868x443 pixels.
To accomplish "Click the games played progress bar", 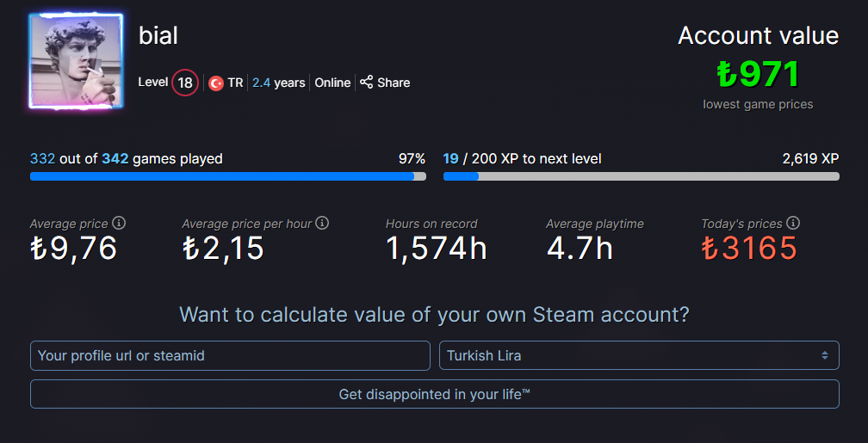I will 228,176.
